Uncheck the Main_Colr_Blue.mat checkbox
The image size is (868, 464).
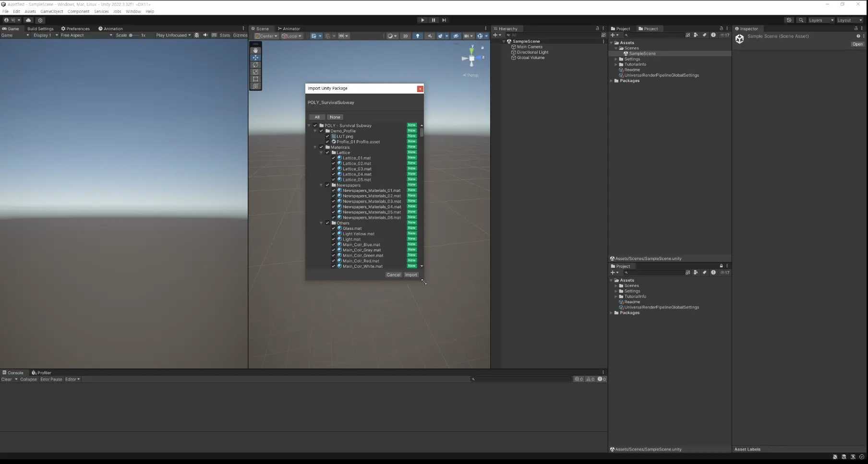(x=334, y=245)
